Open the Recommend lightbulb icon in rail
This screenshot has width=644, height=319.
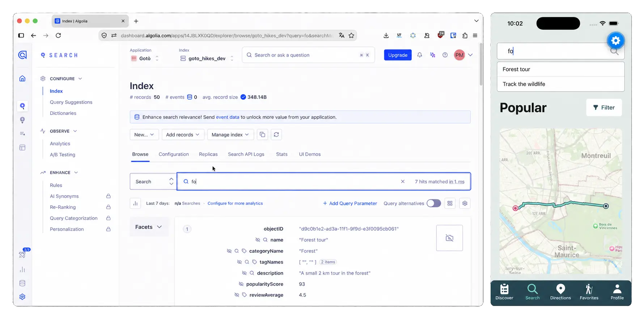pos(22,120)
